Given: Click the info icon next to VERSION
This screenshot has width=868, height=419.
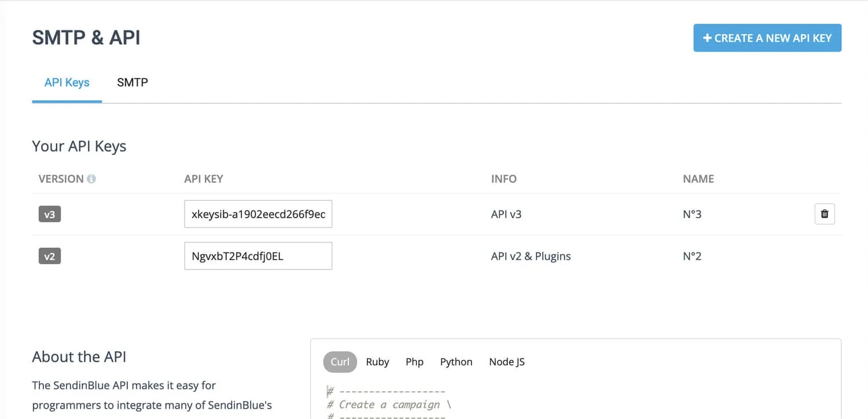Looking at the screenshot, I should tap(91, 179).
